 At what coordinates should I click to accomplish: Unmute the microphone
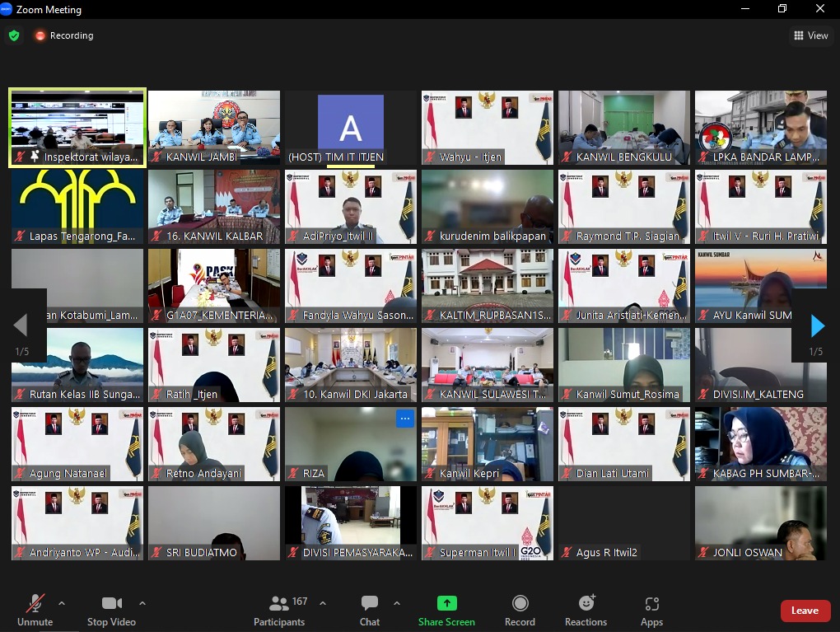pyautogui.click(x=35, y=604)
